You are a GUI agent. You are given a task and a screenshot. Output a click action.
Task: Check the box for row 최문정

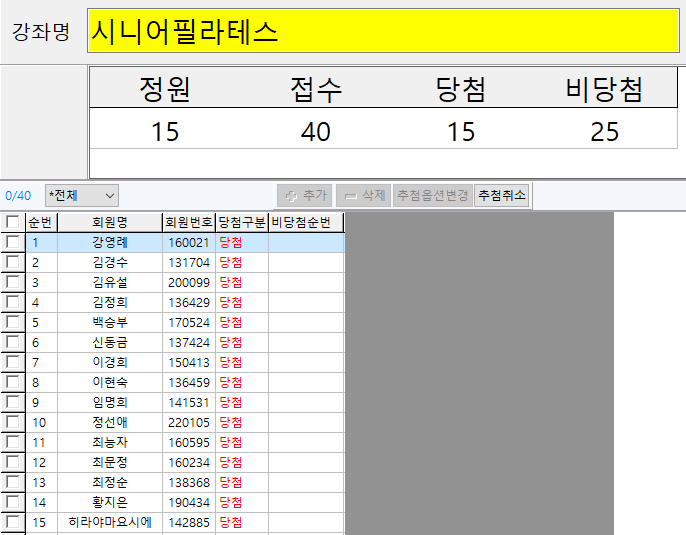coord(13,462)
